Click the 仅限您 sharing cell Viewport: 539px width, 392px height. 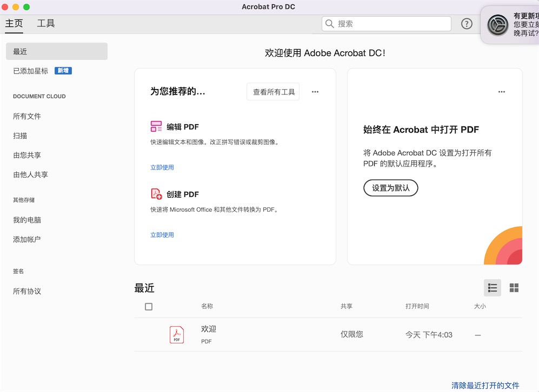coord(351,334)
